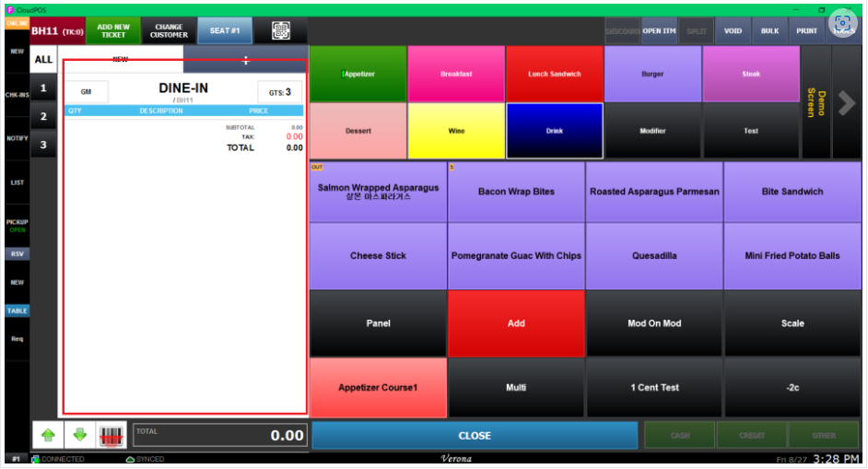Open the Wine category
Viewport: 868px width, 469px height.
pos(456,131)
